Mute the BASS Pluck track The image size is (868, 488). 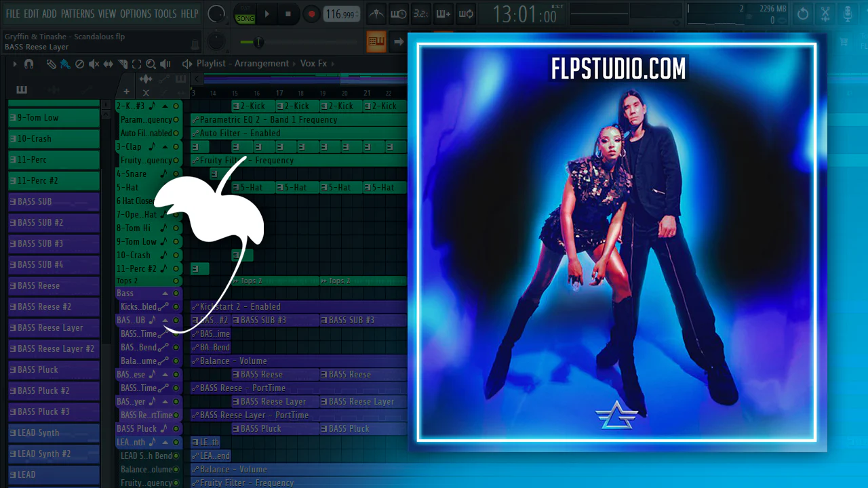pos(176,428)
